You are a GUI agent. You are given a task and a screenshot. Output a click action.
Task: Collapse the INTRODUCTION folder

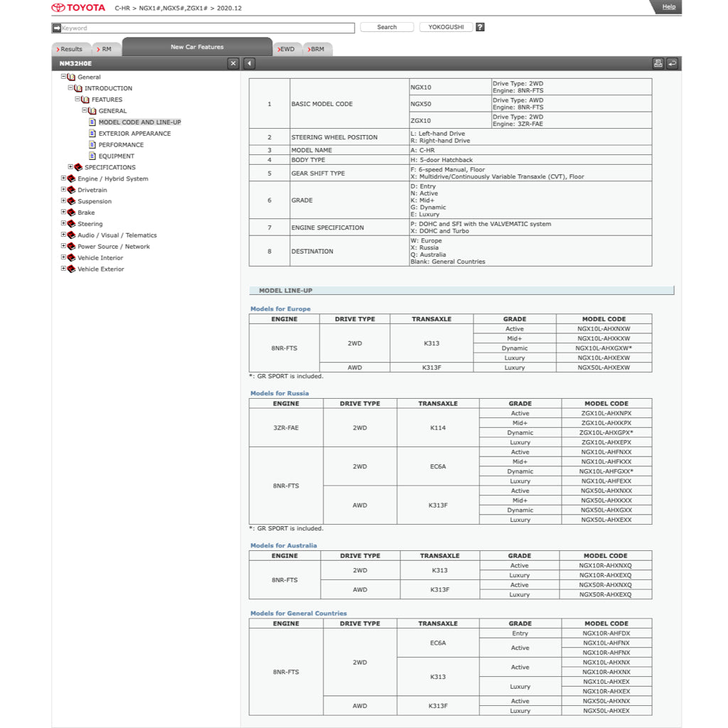(70, 88)
